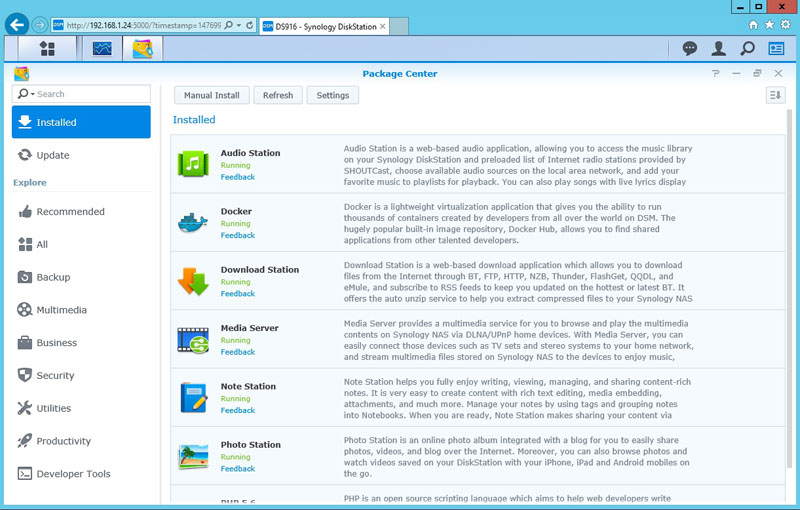800x510 pixels.
Task: Click the Running status under Docker
Action: [x=235, y=223]
